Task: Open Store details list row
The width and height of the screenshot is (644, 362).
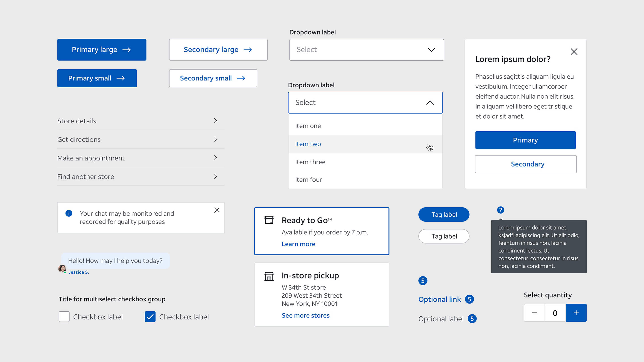Action: coord(141,121)
